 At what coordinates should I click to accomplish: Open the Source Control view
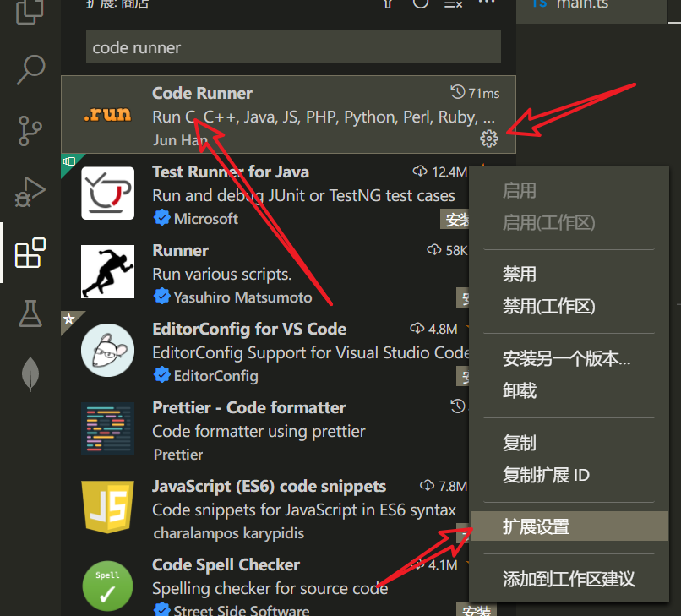30,130
